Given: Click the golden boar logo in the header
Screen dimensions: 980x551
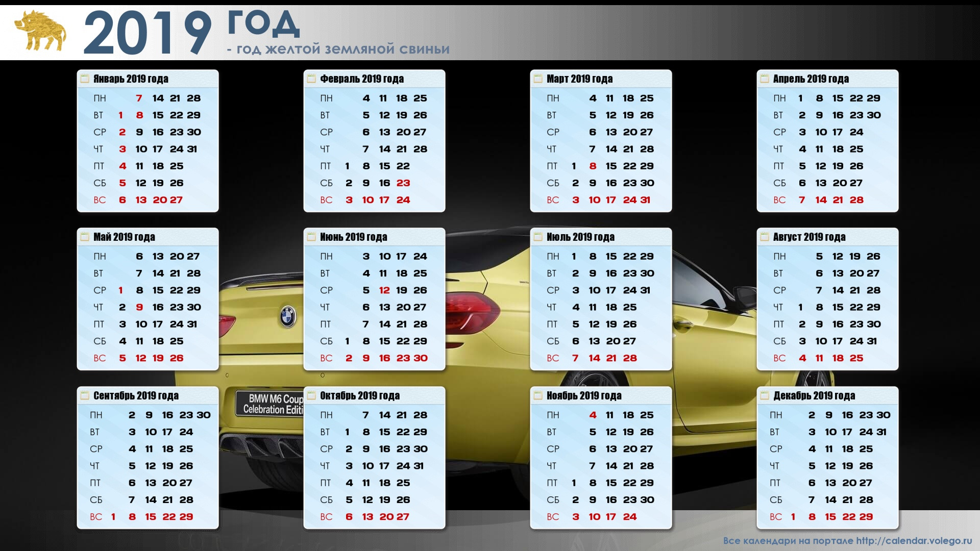Looking at the screenshot, I should (40, 31).
